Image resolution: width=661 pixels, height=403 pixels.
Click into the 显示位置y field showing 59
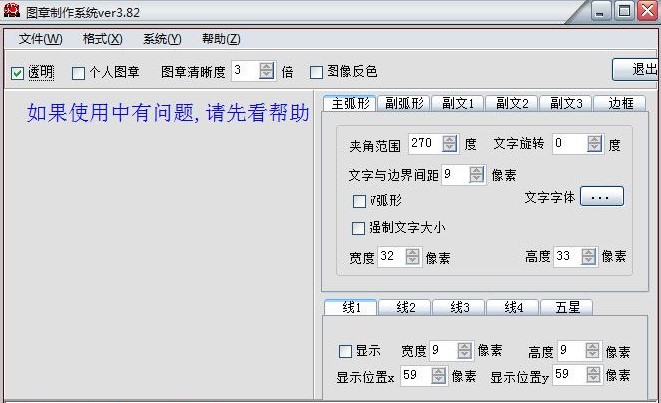point(569,374)
